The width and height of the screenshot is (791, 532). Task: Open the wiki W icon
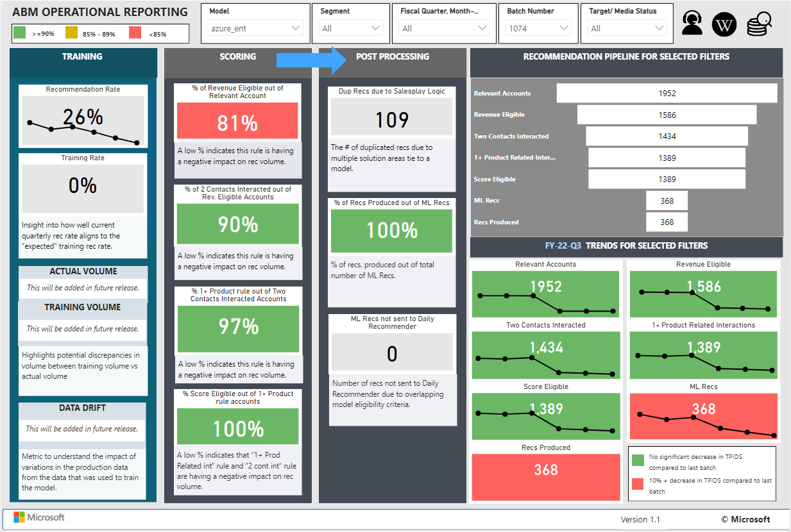tap(724, 24)
